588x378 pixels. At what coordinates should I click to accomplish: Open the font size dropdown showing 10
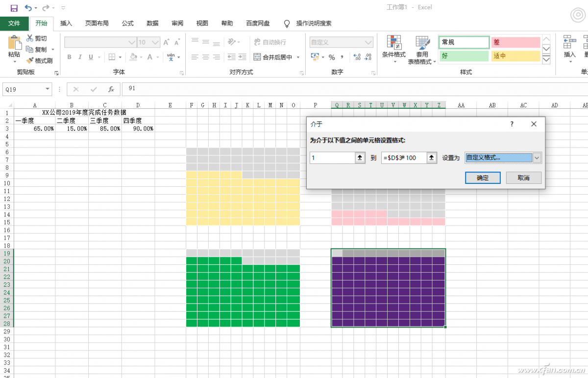tap(156, 42)
